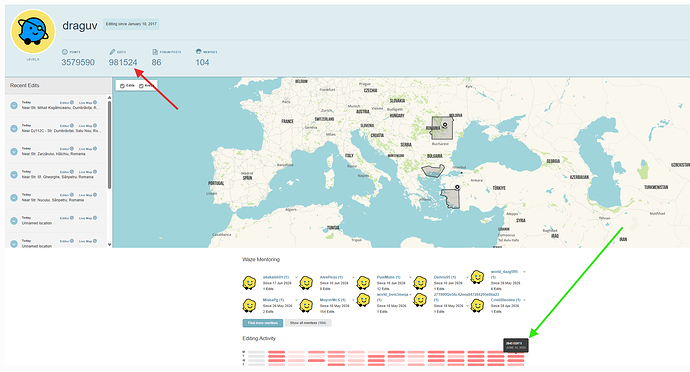Viewport: 690px width, 372px height.
Task: Open adakaleh01 mentee profile link
Action: (276, 277)
